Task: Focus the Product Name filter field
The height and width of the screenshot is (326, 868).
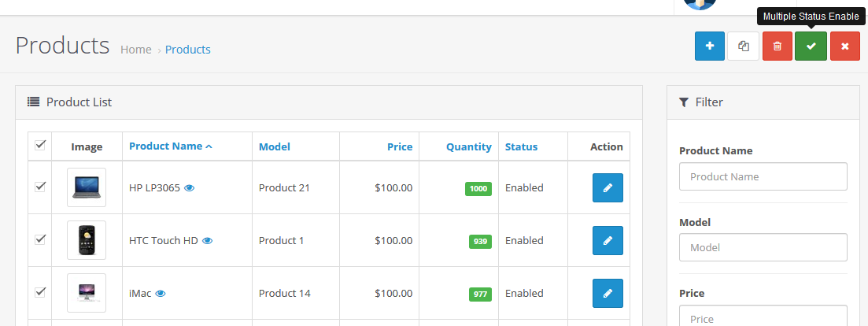Action: (763, 176)
